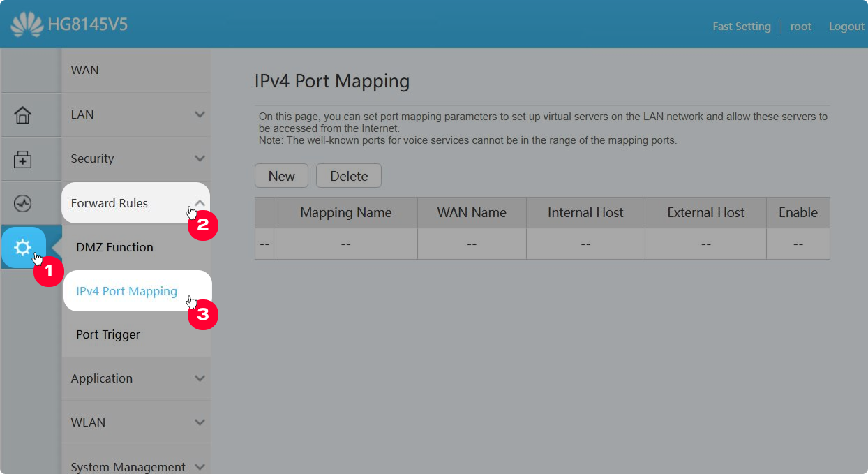868x474 pixels.
Task: Click the Logout link
Action: click(x=846, y=27)
